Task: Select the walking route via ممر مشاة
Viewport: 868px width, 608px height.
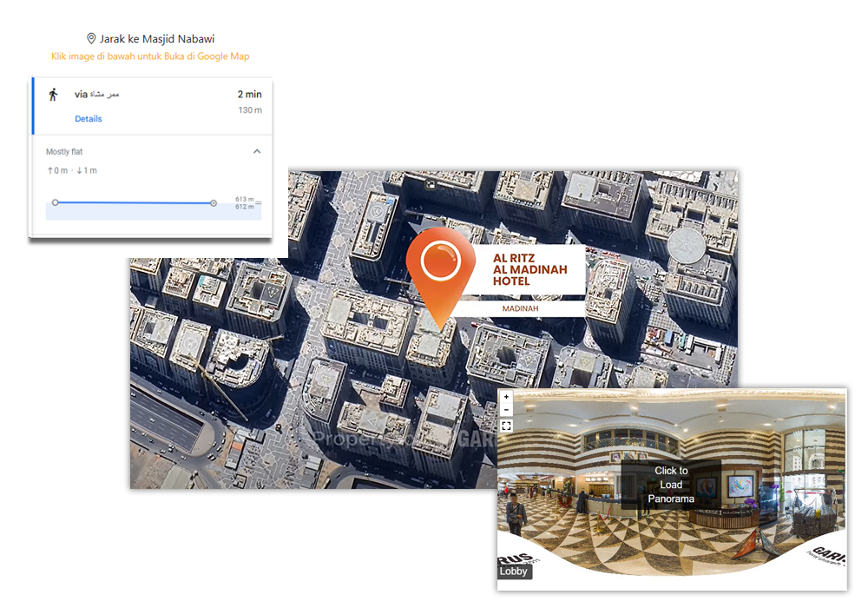Action: (x=96, y=94)
